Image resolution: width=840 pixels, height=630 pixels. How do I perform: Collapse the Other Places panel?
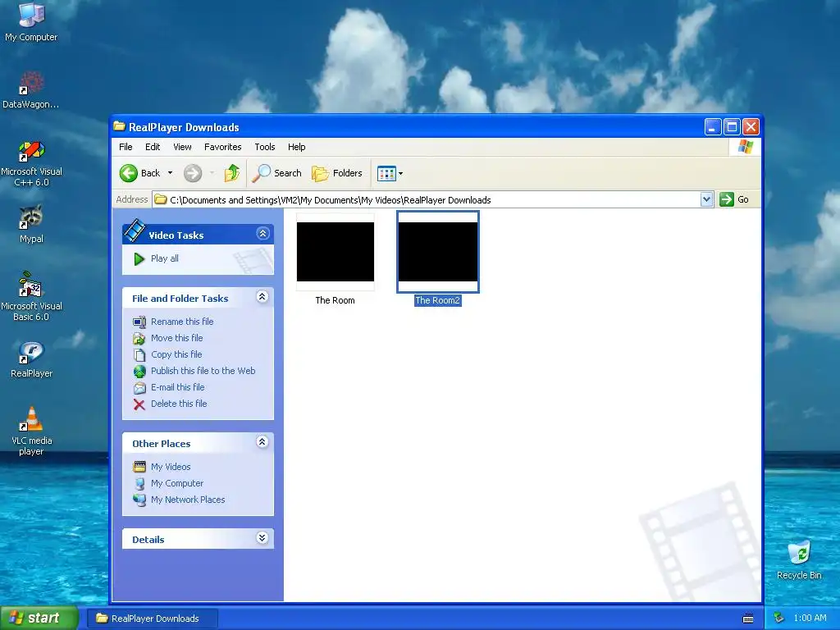(x=262, y=442)
